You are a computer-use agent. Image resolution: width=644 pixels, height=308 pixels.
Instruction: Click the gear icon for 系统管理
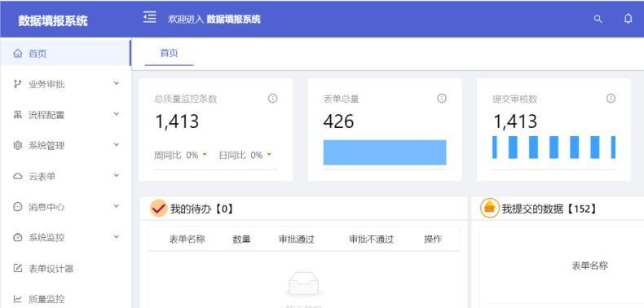tap(18, 145)
